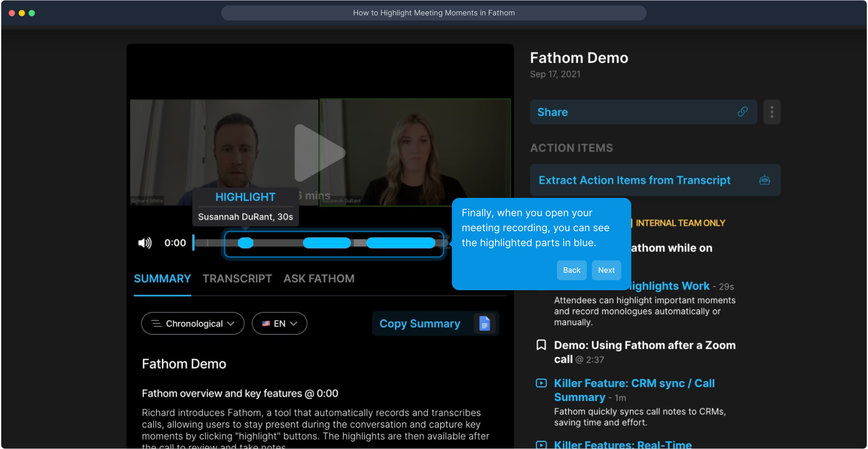This screenshot has width=868, height=449.
Task: Open the EN language dropdown
Action: click(x=280, y=323)
